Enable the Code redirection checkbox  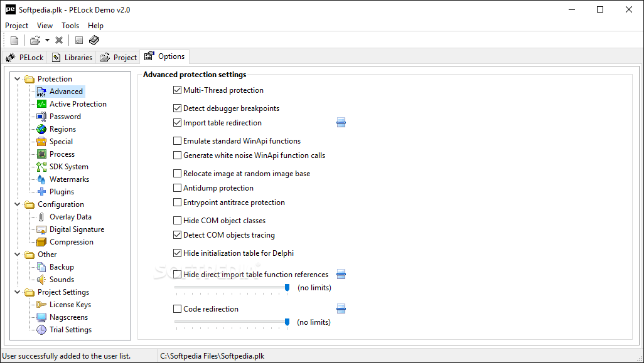pyautogui.click(x=178, y=309)
